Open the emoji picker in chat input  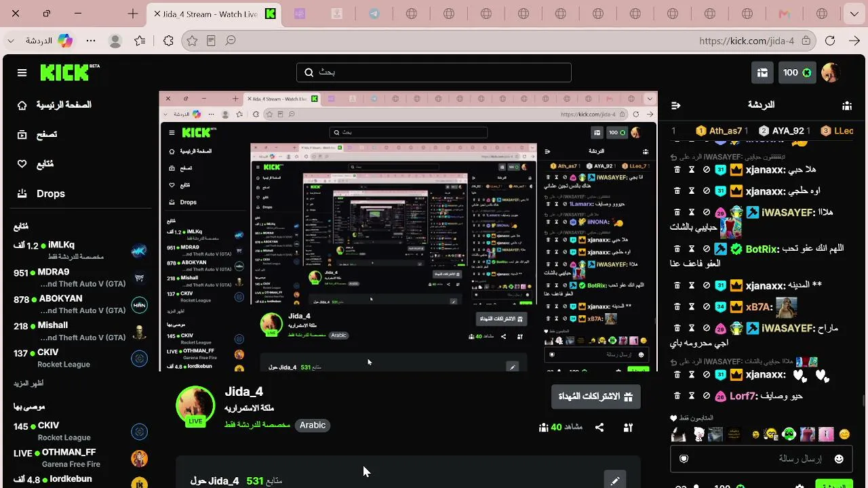click(x=839, y=459)
